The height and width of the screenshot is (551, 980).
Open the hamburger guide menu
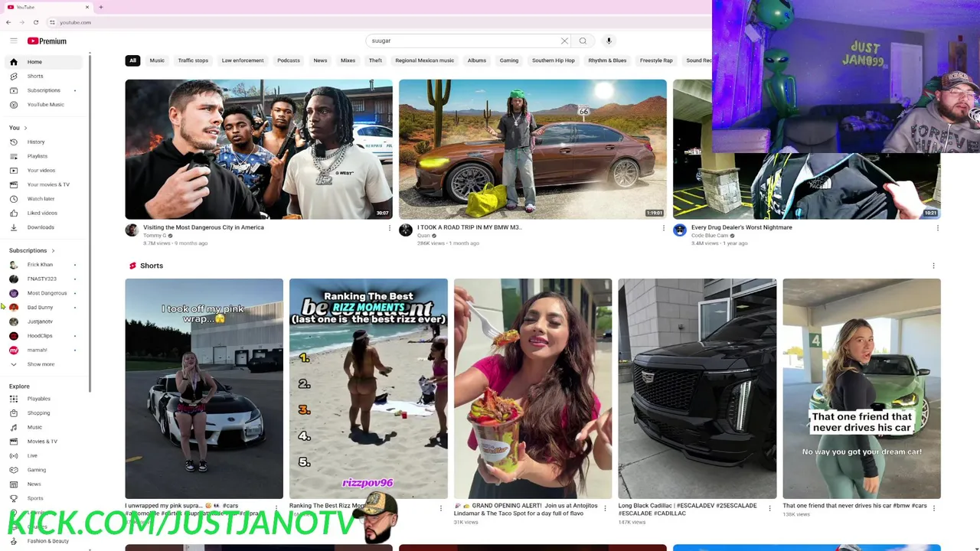13,41
